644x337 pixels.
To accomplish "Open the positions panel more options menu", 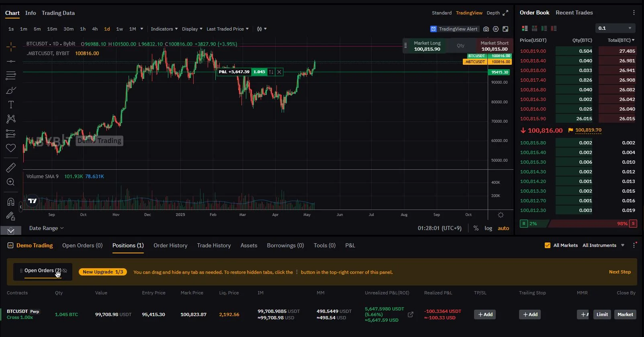I will pos(634,245).
